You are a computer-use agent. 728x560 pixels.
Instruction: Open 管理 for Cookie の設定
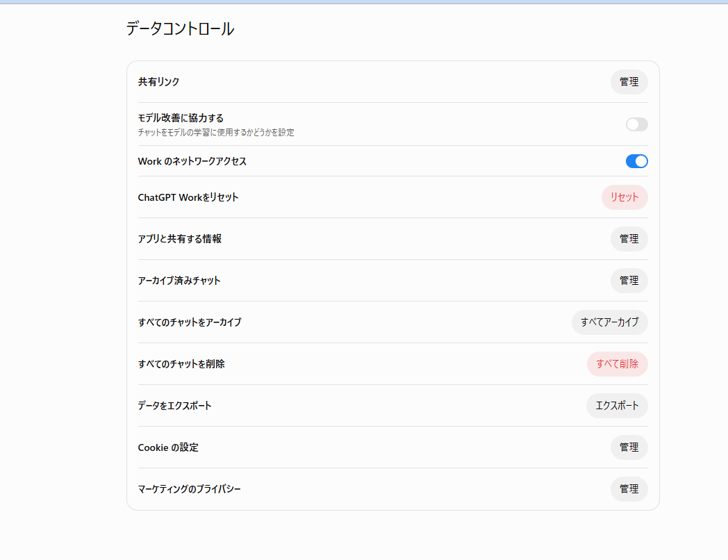629,447
